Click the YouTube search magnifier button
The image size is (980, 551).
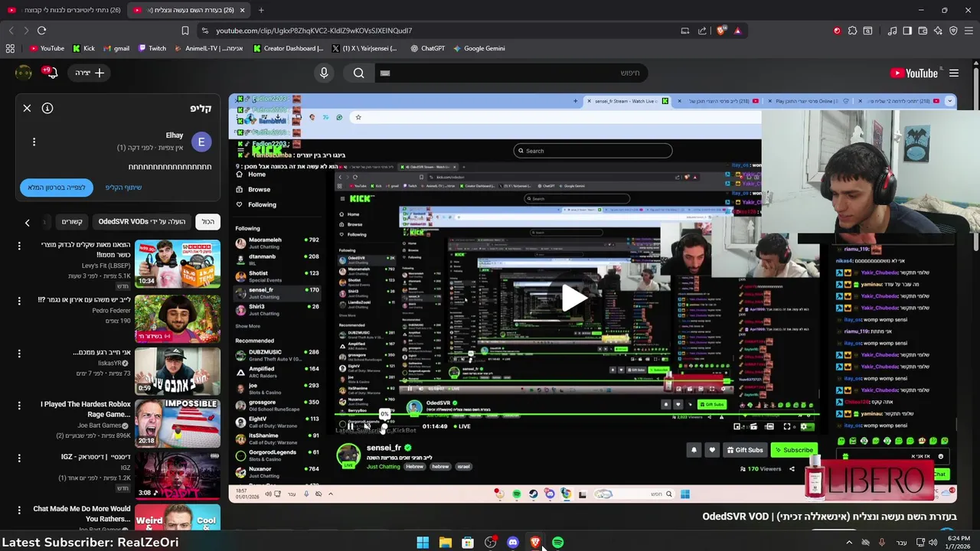359,73
